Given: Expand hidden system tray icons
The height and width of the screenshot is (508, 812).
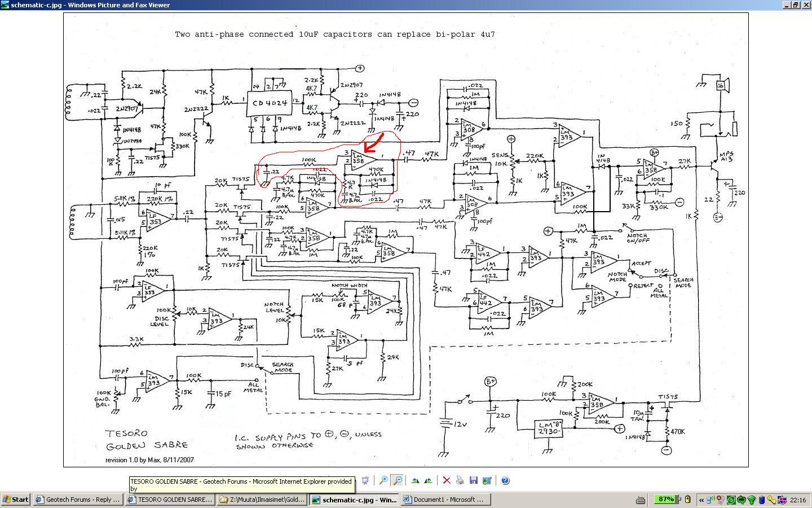Looking at the screenshot, I should pos(701,500).
